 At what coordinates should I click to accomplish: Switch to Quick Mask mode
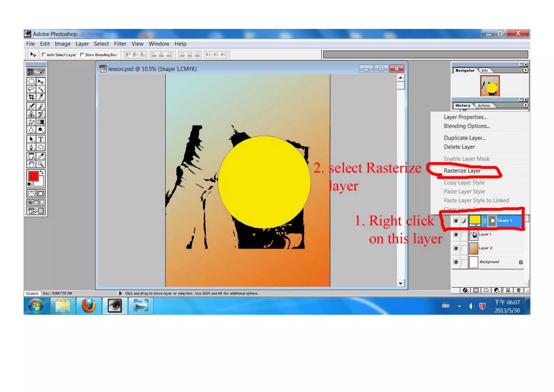(x=41, y=194)
